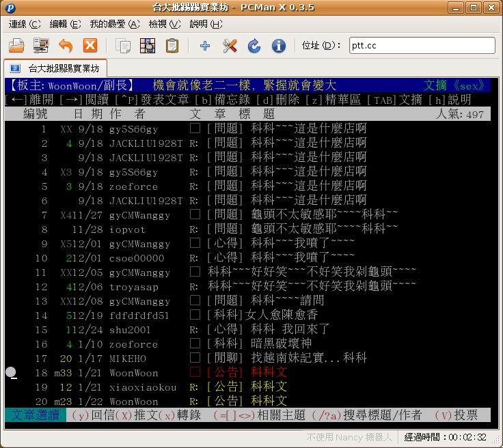The image size is (503, 448).
Task: Click the site list folder icon
Action: [16, 46]
